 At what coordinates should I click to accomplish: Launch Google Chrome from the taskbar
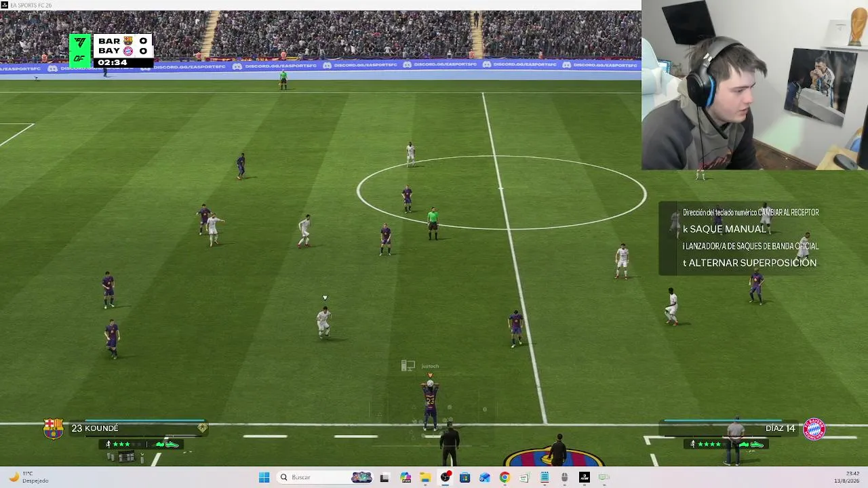pyautogui.click(x=505, y=477)
